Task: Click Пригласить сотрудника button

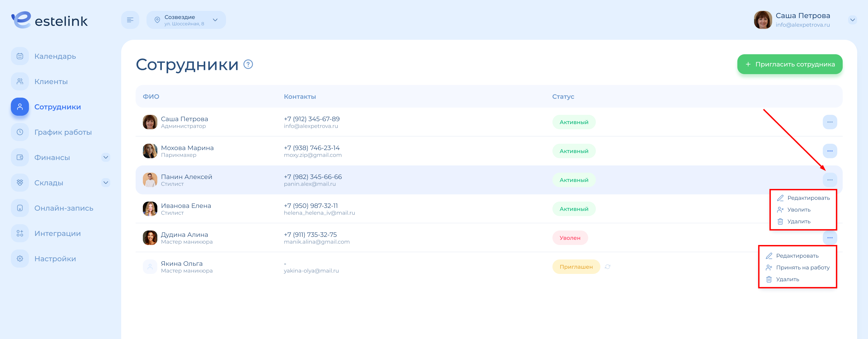Action: tap(790, 64)
